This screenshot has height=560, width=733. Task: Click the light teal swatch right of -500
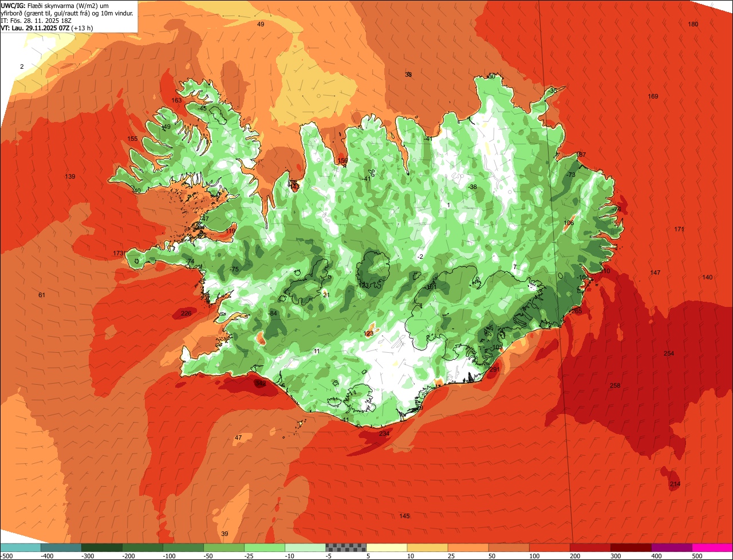coord(20,547)
